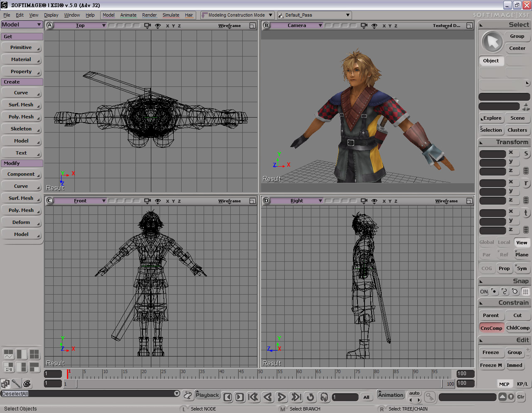Screen dimensions: 532x413
Task: Toggle Prop proportional modeling
Action: (x=504, y=268)
